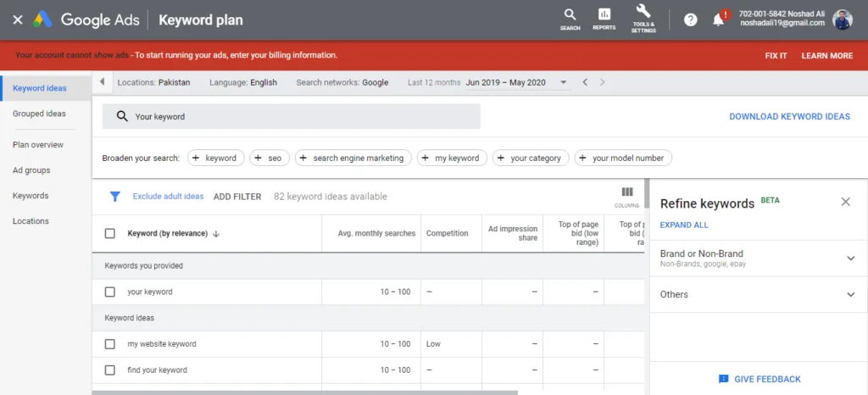Click the horizontal scrollbar below the table
Screen dimensions: 868x395
[304, 392]
